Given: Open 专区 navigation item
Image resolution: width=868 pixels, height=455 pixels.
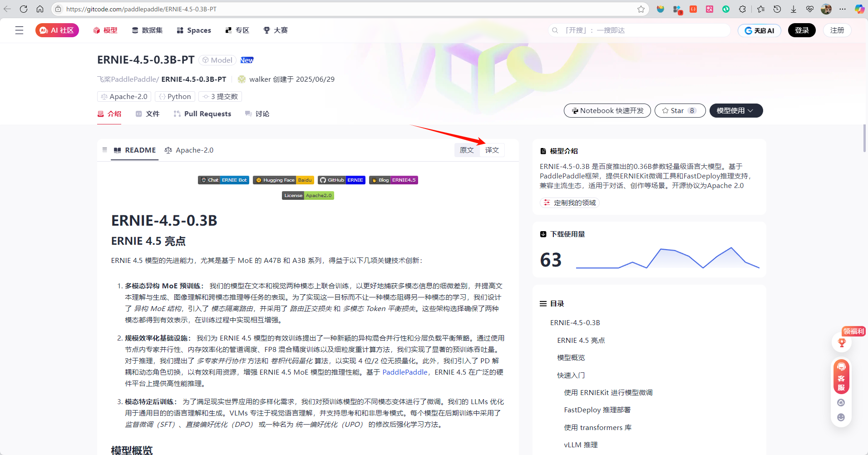Looking at the screenshot, I should click(x=237, y=30).
